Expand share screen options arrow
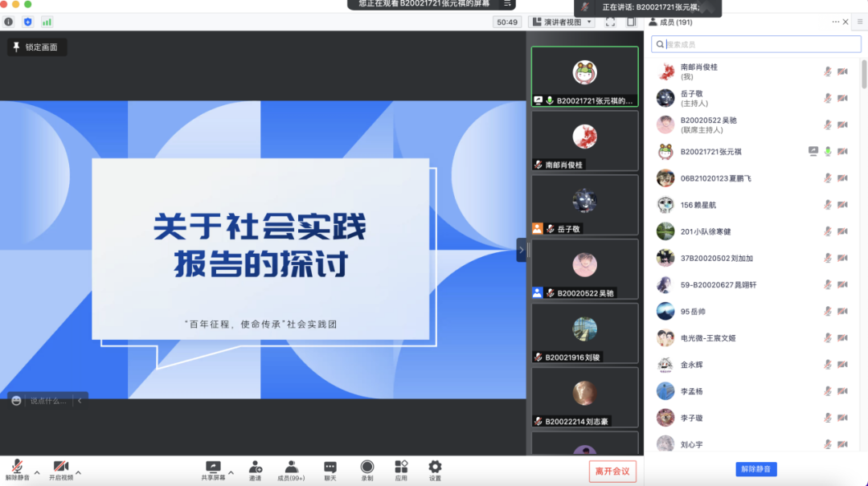868x486 pixels. (x=231, y=472)
